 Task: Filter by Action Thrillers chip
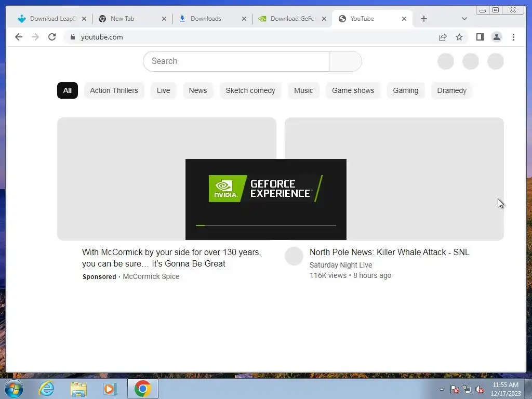[x=114, y=90]
